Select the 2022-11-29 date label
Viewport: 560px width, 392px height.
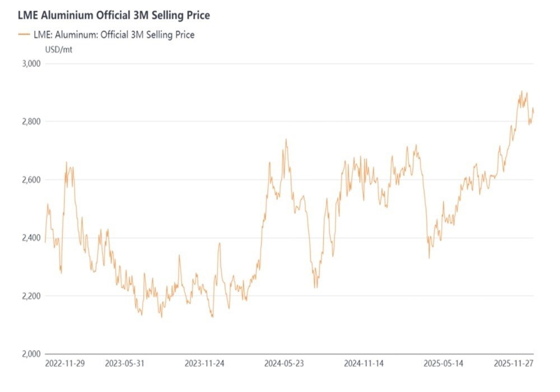pos(65,363)
